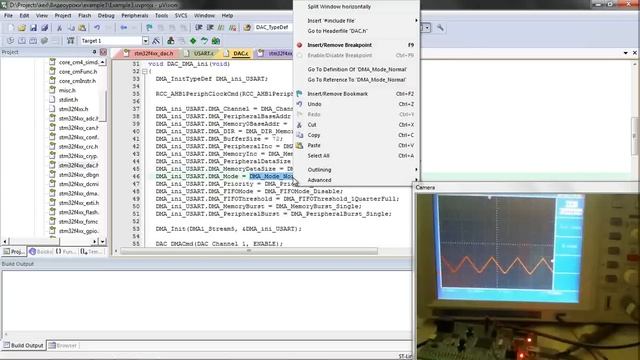Open the Project menu

click(63, 16)
